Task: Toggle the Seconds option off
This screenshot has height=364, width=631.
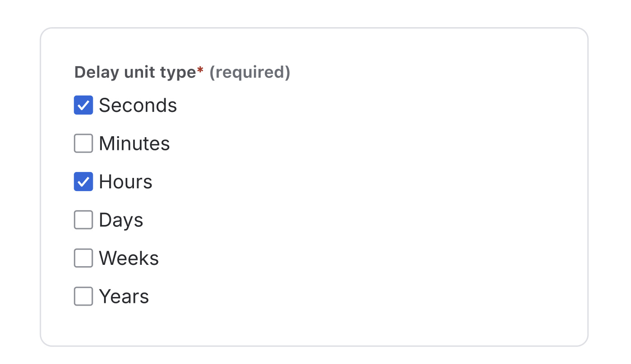Action: [83, 105]
